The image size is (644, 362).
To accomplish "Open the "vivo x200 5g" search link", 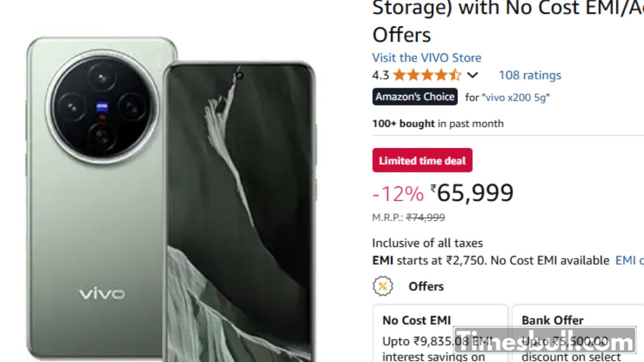I will click(x=515, y=98).
